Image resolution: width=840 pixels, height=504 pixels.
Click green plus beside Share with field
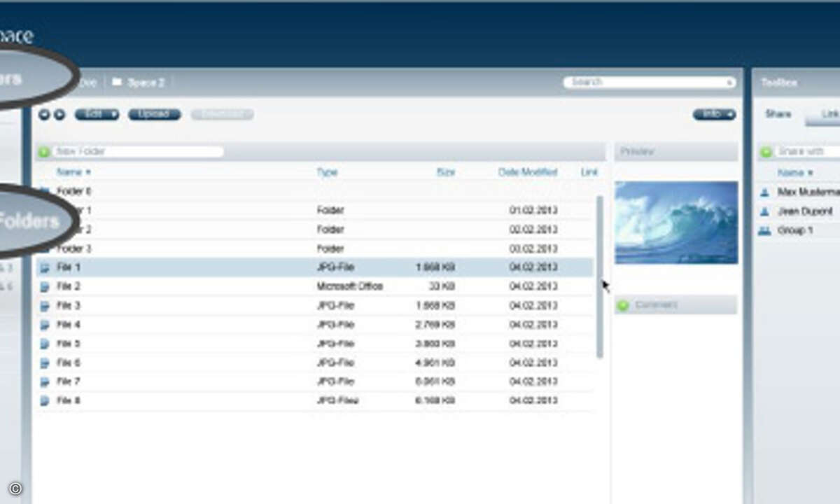click(766, 152)
